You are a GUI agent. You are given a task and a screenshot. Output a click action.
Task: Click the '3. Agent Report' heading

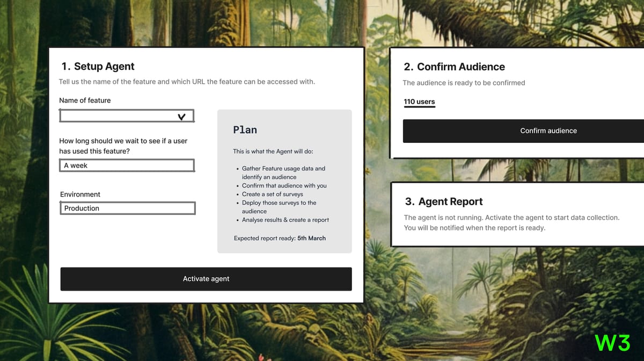point(443,201)
